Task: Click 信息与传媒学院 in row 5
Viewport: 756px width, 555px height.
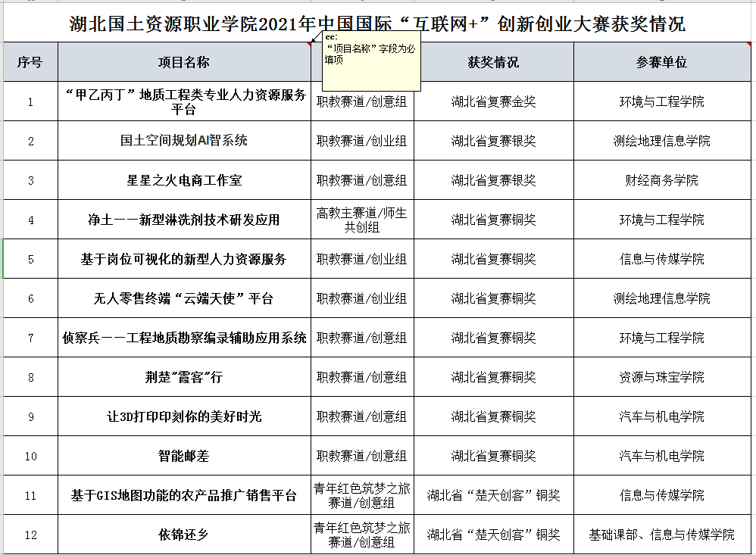Action: click(x=662, y=259)
